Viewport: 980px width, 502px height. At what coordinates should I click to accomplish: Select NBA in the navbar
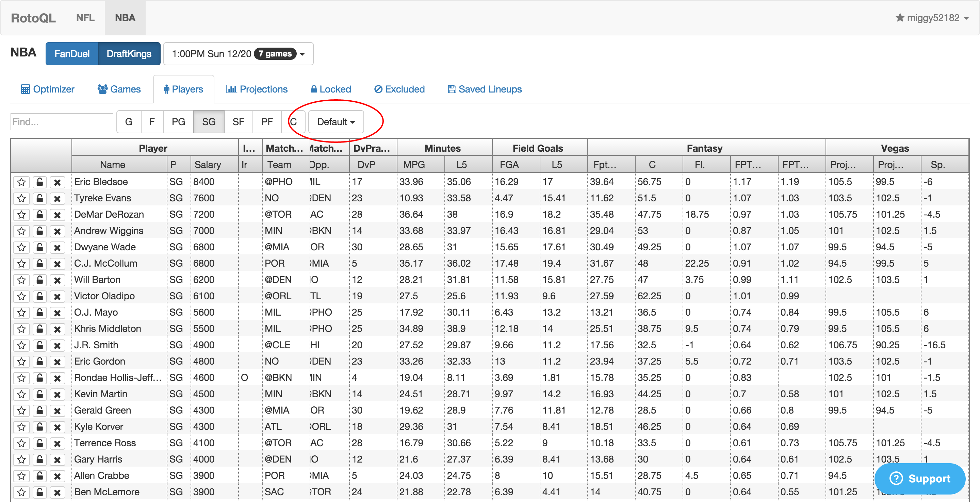[125, 18]
